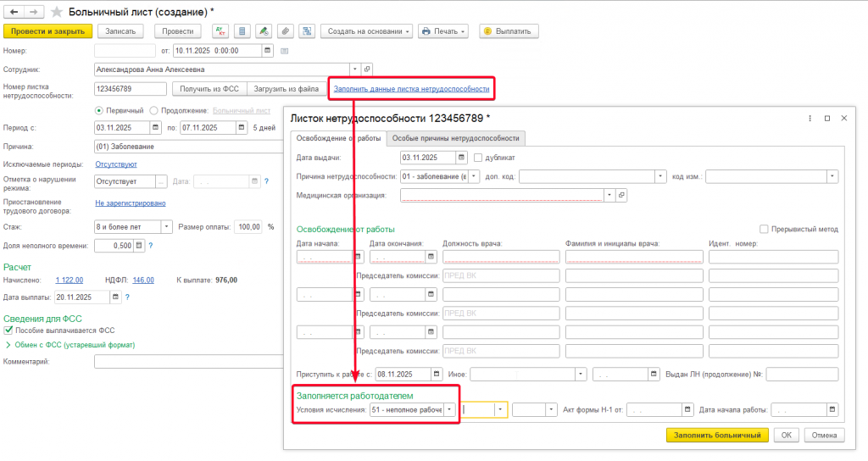This screenshot has width=868, height=461.
Task: Confirm dialog with ОК button
Action: (x=786, y=435)
